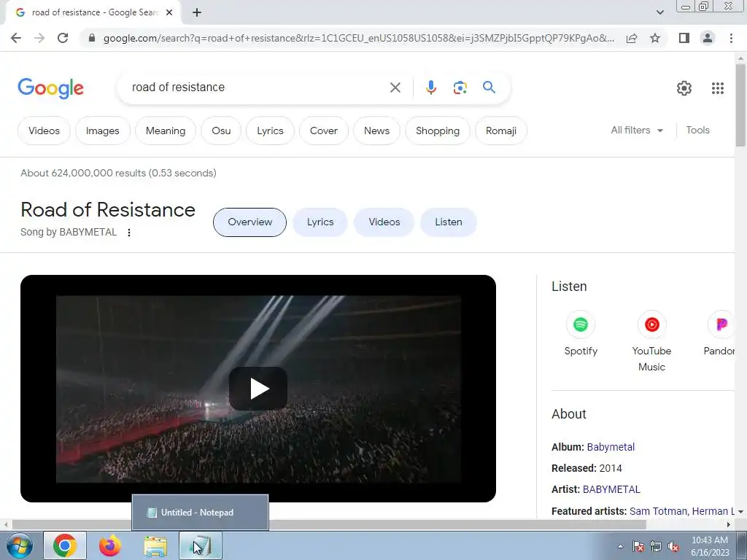Open the Chrome side panel

tap(684, 38)
